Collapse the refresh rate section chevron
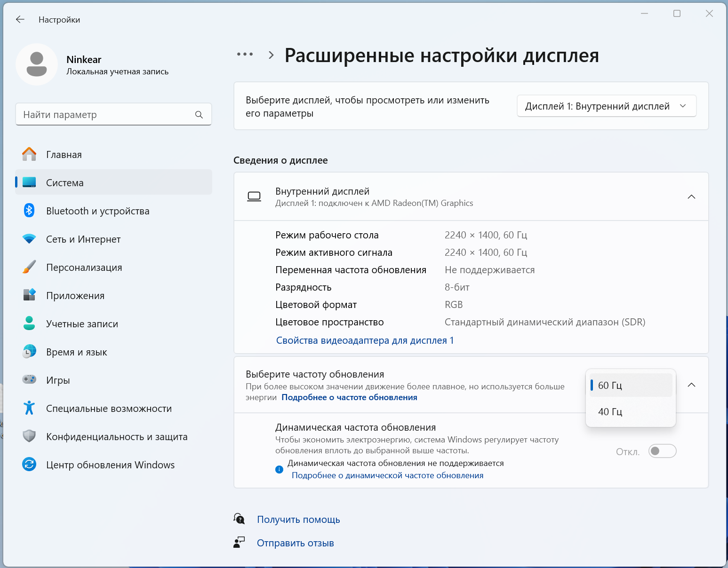 pos(691,385)
